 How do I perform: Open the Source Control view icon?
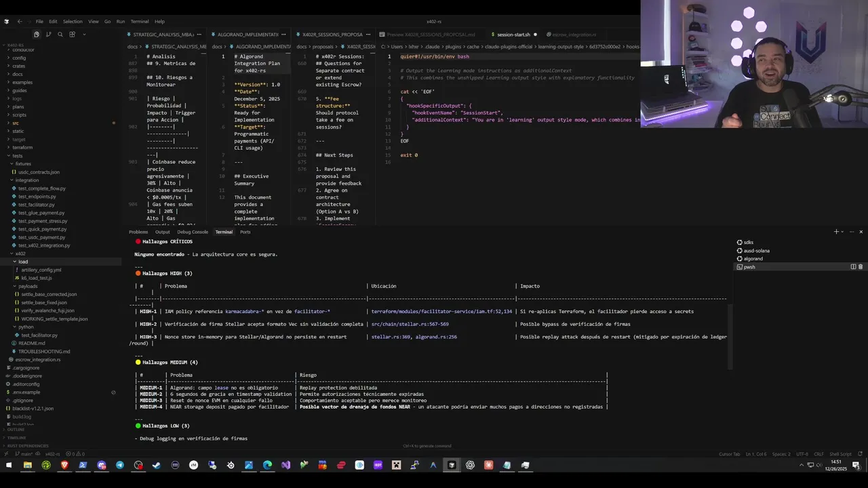[x=48, y=34]
